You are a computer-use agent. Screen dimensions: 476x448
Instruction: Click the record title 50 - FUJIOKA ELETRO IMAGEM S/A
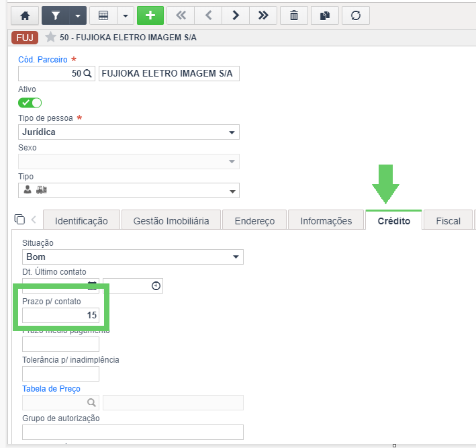pyautogui.click(x=128, y=38)
